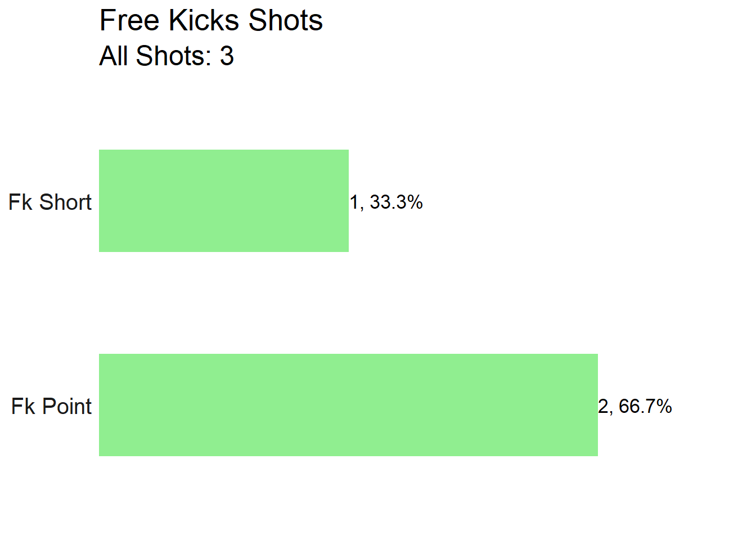This screenshot has height=540, width=756.
Task: Select the 'Fk Point' axis label
Action: (51, 406)
